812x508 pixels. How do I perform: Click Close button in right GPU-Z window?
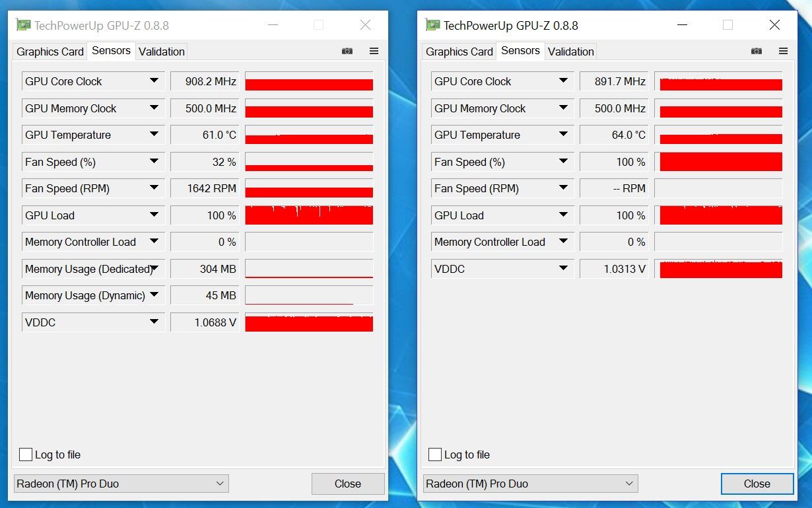pyautogui.click(x=757, y=484)
